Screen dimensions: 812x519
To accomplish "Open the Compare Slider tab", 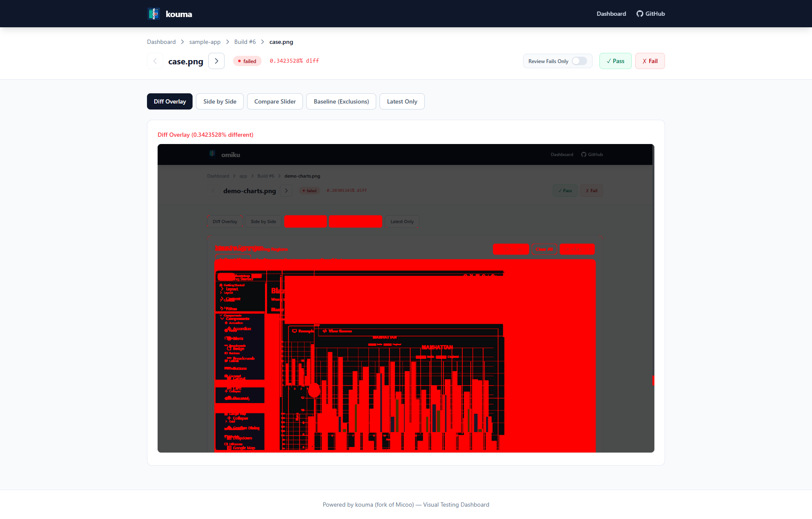I will click(275, 101).
